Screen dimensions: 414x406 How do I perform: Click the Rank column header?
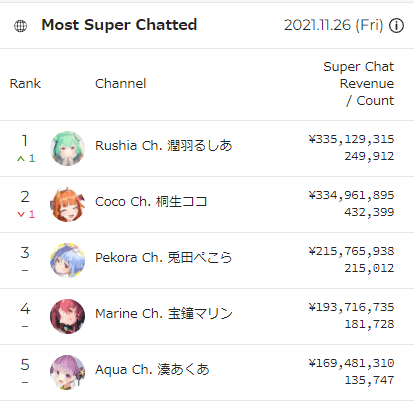coord(25,84)
